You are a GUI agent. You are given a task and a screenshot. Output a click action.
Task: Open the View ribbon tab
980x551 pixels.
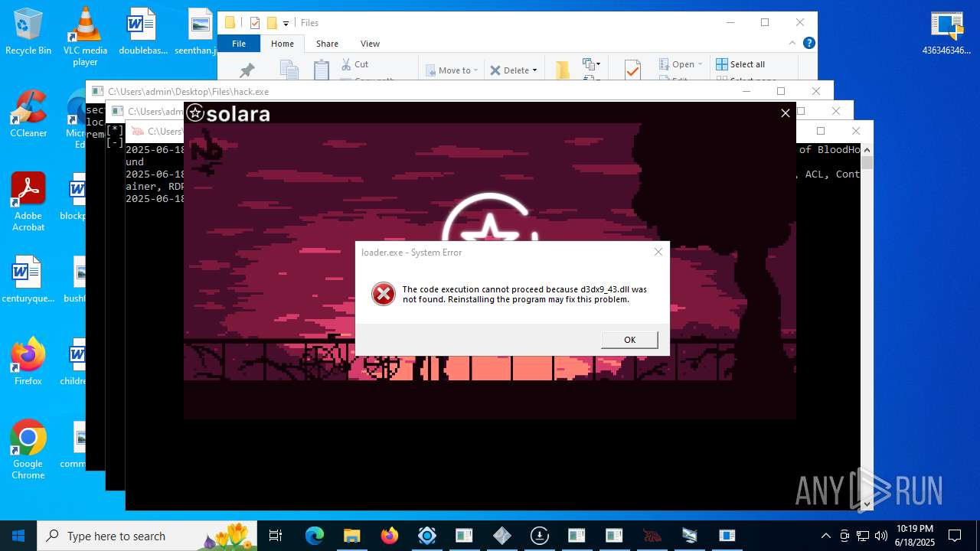coord(370,44)
